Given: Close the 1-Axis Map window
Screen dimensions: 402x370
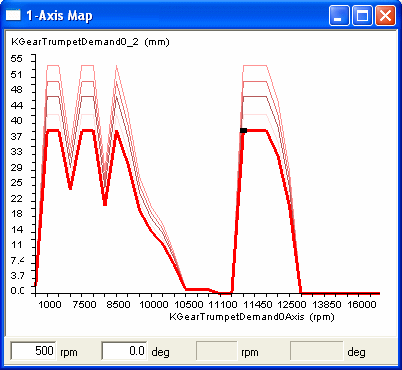Looking at the screenshot, I should [386, 16].
